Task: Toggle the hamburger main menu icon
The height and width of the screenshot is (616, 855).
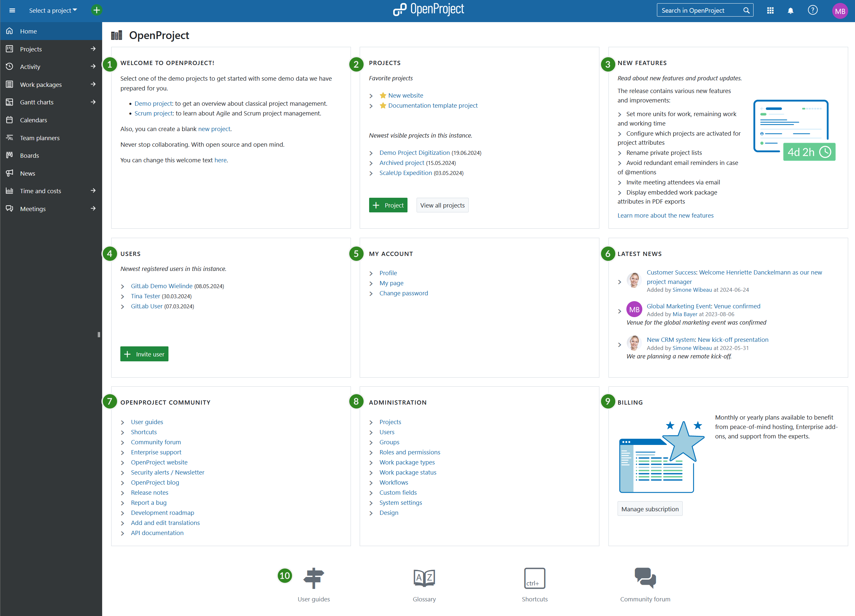Action: coord(12,10)
